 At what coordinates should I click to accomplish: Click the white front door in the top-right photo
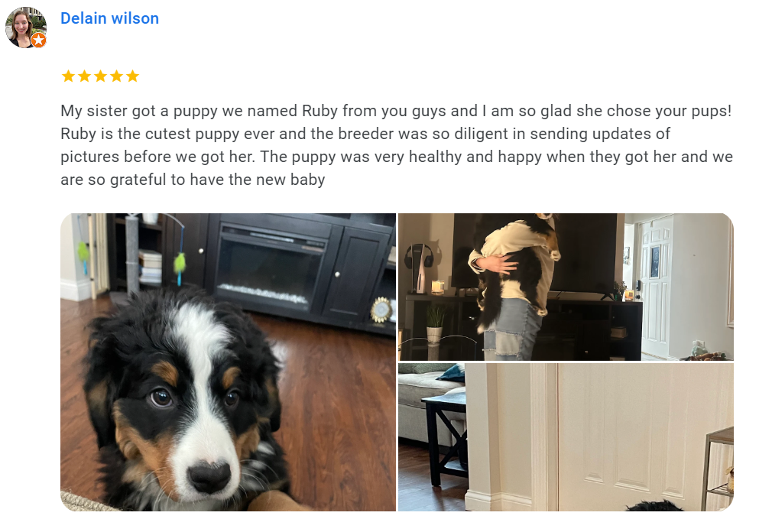[657, 287]
